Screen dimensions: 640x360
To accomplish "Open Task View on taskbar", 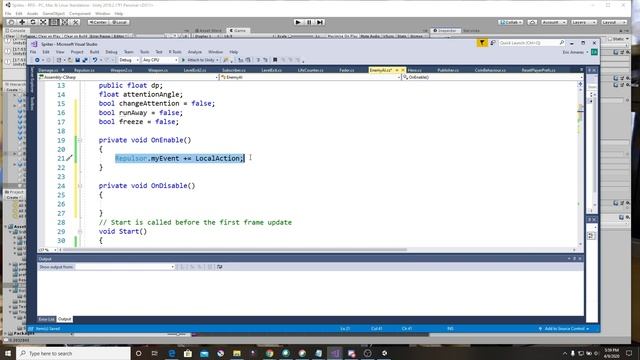I will click(x=155, y=353).
